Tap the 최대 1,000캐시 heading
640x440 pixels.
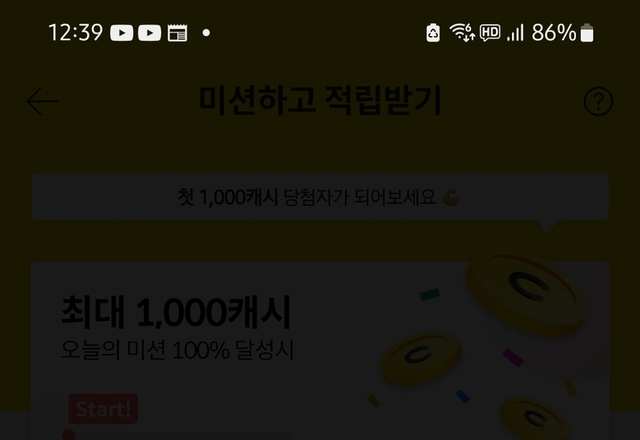pos(176,313)
